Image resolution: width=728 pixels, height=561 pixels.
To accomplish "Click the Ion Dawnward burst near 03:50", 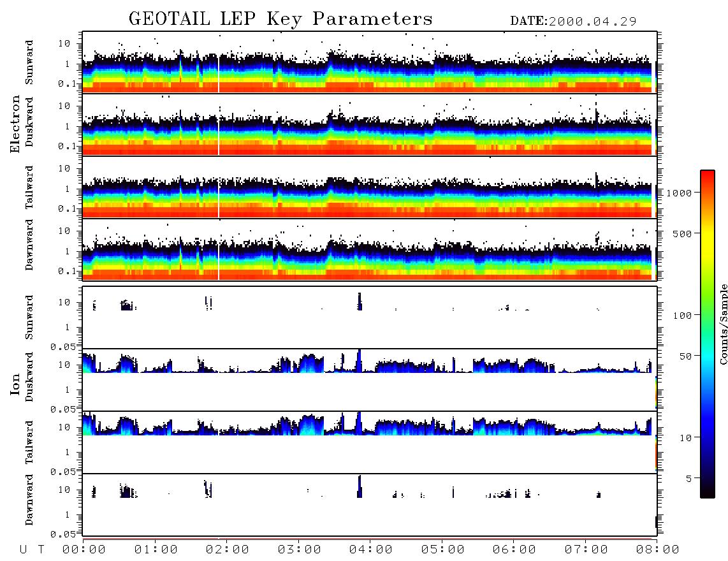I will coord(360,486).
